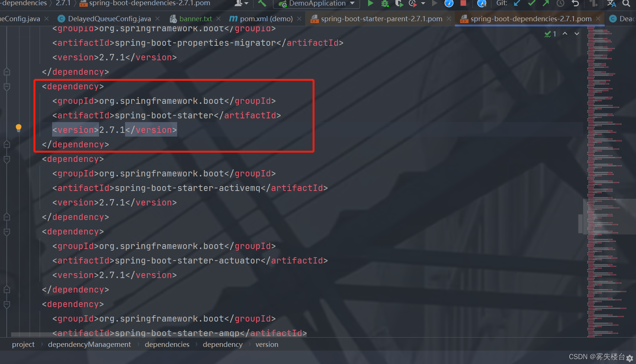Viewport: 636px width, 364px height.
Task: Click 'project' in the XML breadcrumb
Action: [23, 345]
